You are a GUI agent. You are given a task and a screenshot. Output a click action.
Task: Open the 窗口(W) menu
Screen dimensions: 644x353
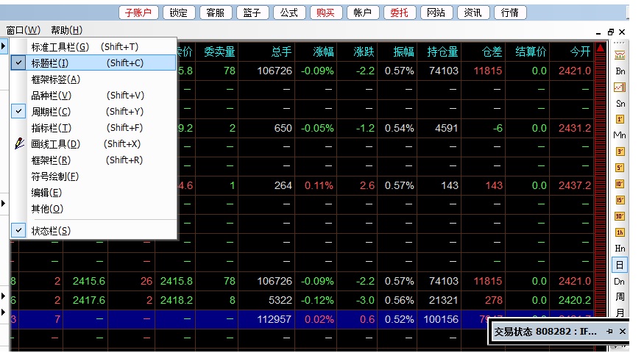coord(23,30)
